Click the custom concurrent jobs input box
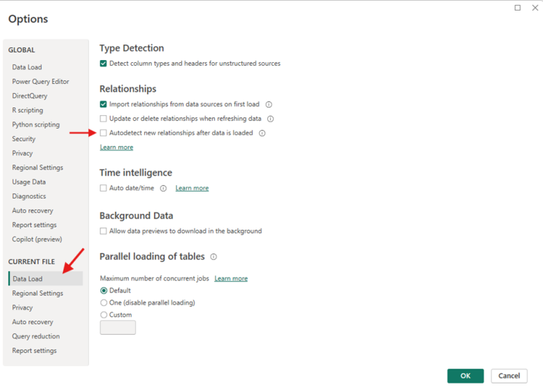The height and width of the screenshot is (392, 543). pyautogui.click(x=118, y=328)
